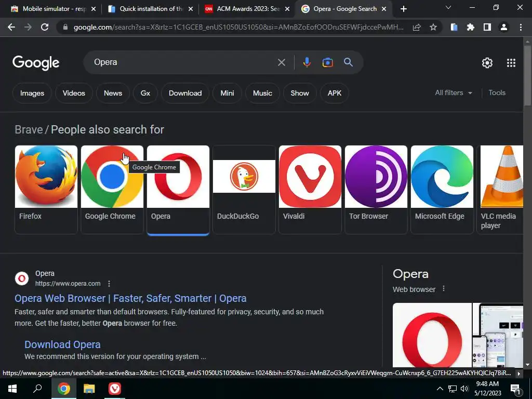The width and height of the screenshot is (532, 399).
Task: Open the more options beside Web browser
Action: pos(444,289)
